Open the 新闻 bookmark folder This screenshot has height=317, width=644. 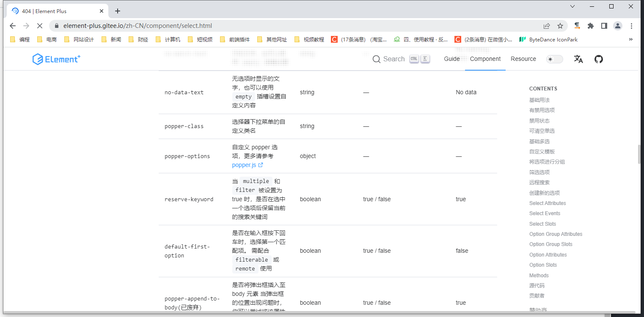111,39
